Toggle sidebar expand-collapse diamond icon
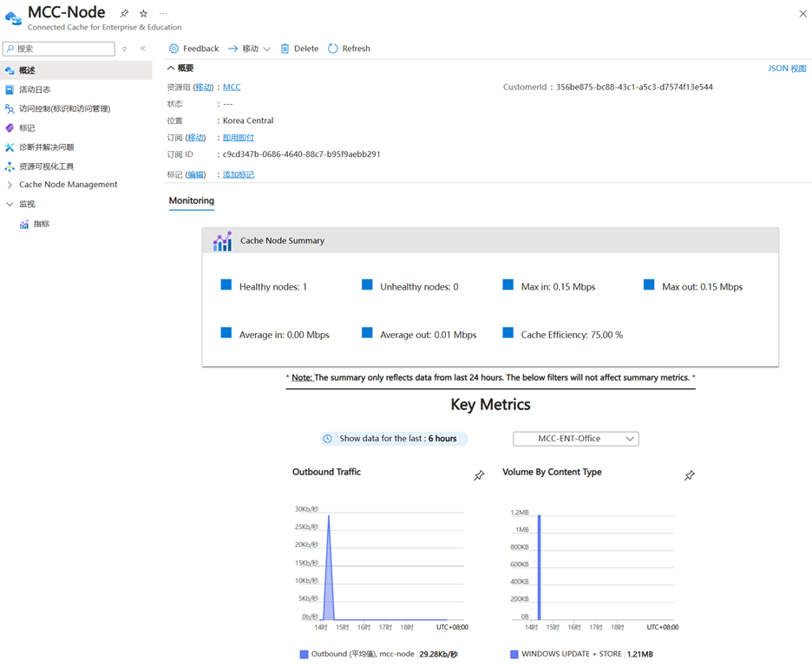 (124, 49)
